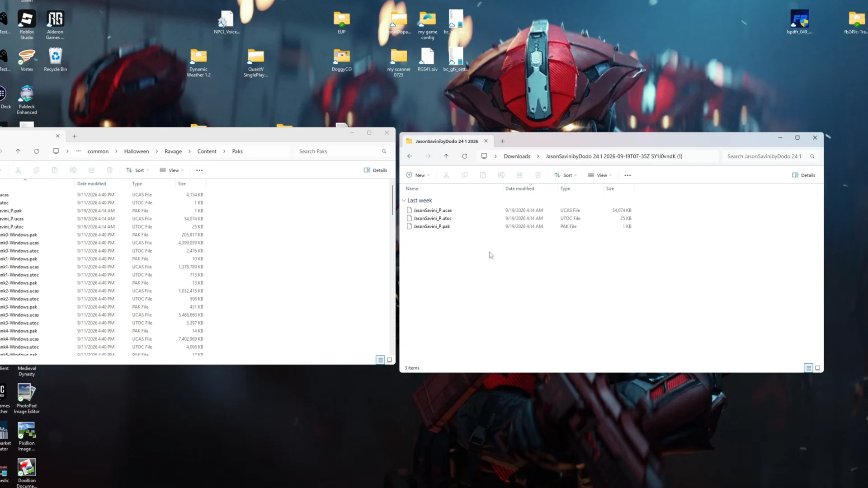Navigate to Content in breadcrumb
This screenshot has height=488, width=868.
click(x=207, y=151)
